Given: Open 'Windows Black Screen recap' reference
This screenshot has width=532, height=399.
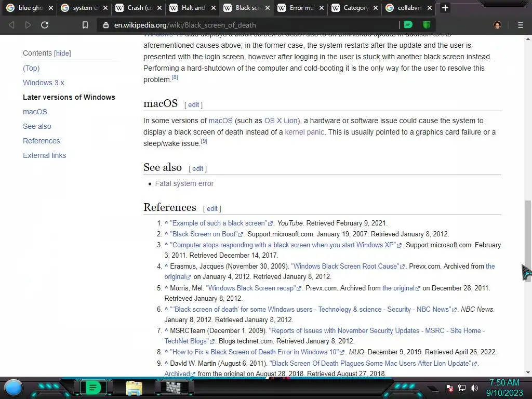Looking at the screenshot, I should point(253,288).
